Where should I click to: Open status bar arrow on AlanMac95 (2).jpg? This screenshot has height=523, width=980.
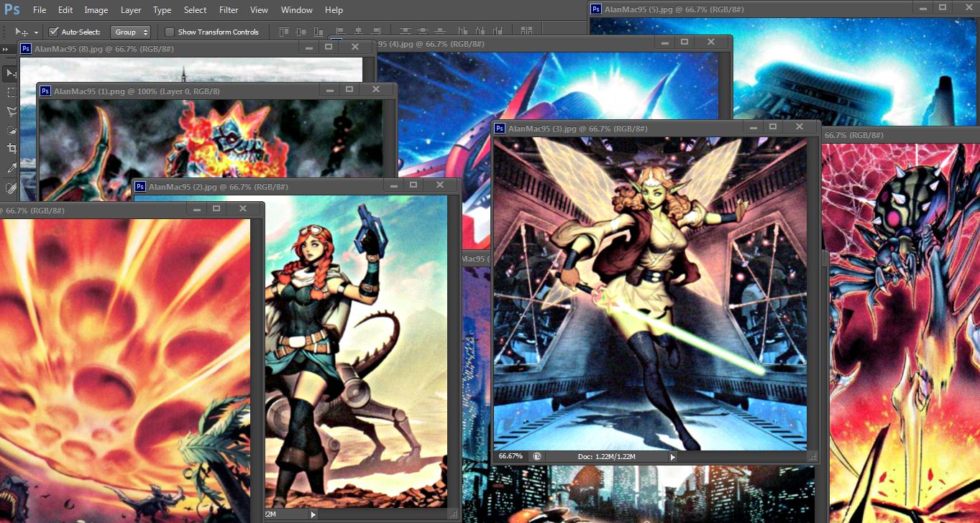click(312, 514)
